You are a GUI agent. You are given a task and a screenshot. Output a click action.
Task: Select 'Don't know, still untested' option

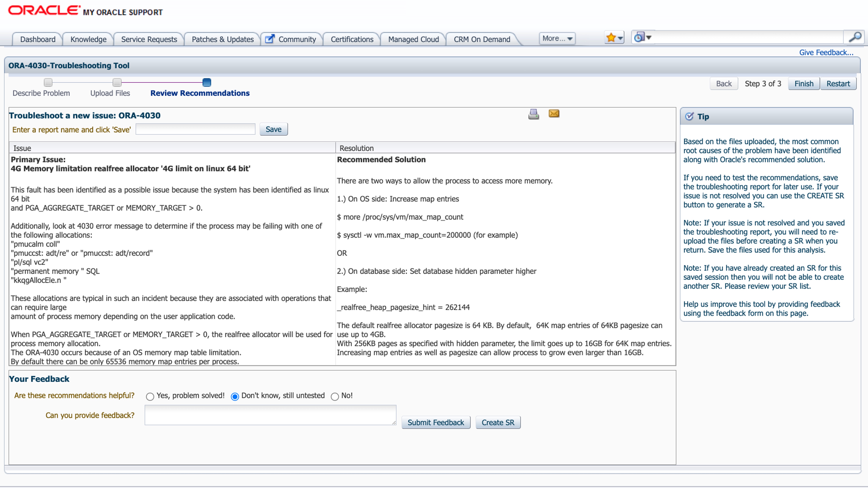point(235,397)
